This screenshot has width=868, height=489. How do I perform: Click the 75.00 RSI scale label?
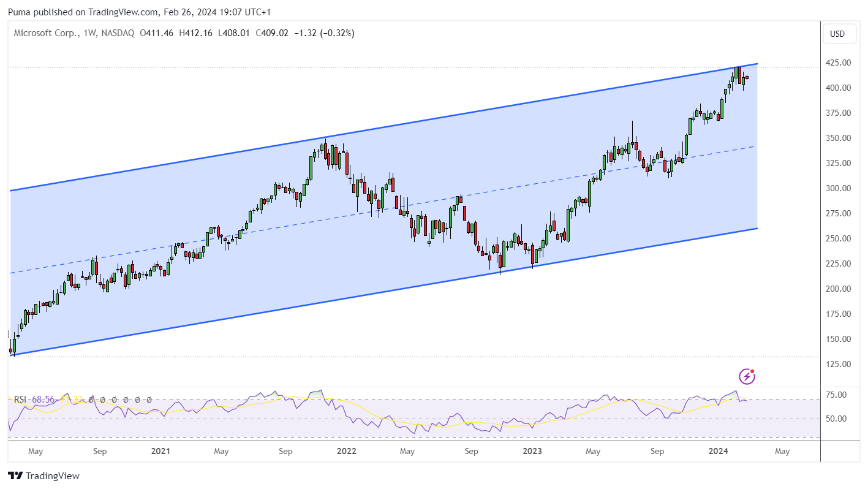pyautogui.click(x=837, y=395)
